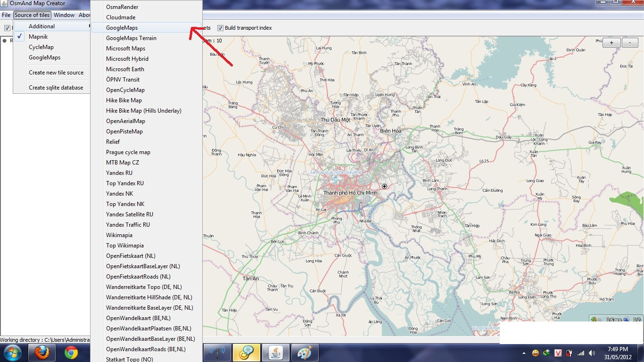Select Prague cycle map source

coord(147,152)
